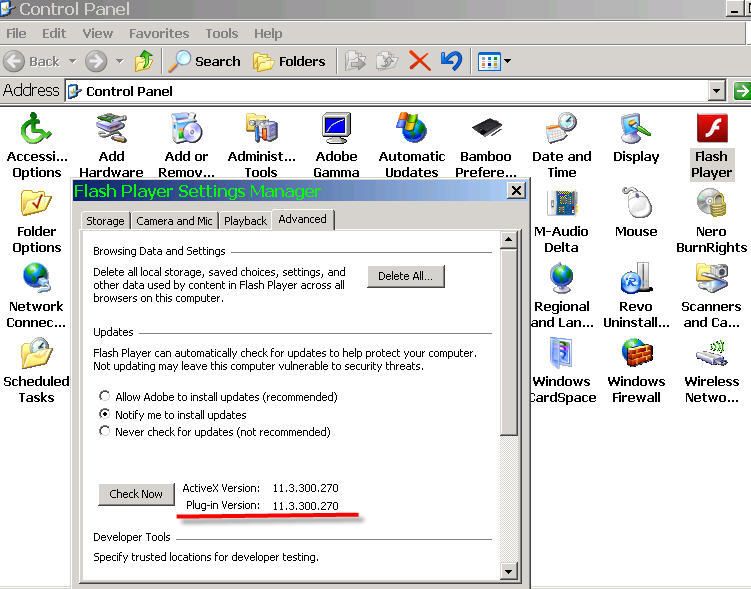
Task: Click the Back toolbar button
Action: tap(32, 61)
